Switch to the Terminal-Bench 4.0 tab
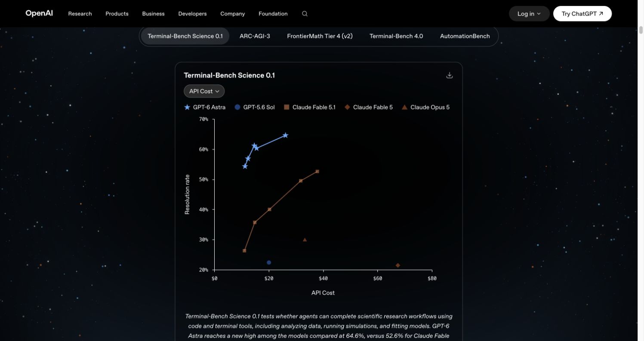 396,36
